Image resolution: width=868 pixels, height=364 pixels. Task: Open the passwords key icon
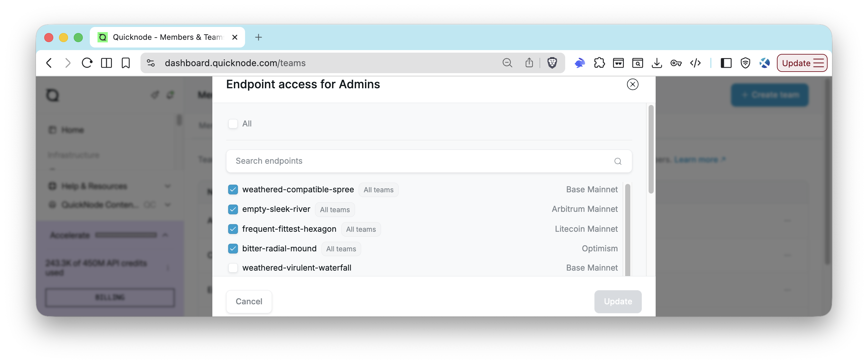[x=676, y=63]
